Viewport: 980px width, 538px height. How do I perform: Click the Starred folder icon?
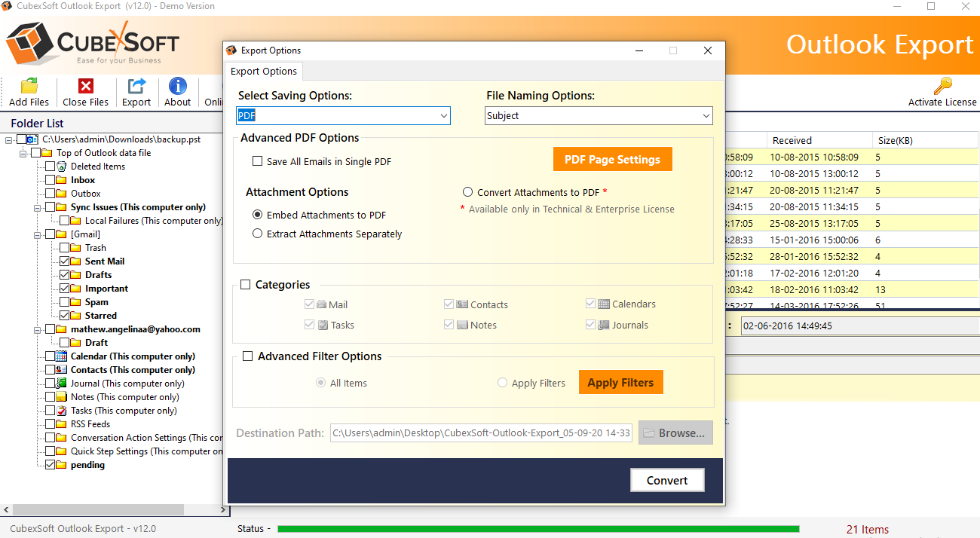(x=76, y=316)
